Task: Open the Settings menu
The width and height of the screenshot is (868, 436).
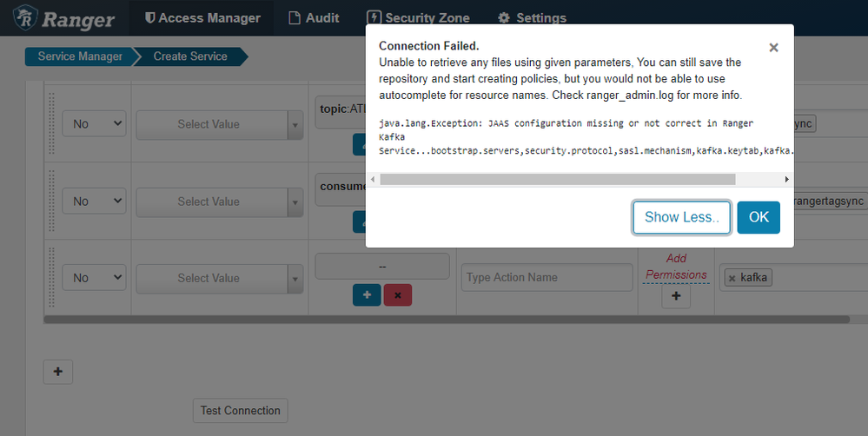Action: click(x=532, y=18)
